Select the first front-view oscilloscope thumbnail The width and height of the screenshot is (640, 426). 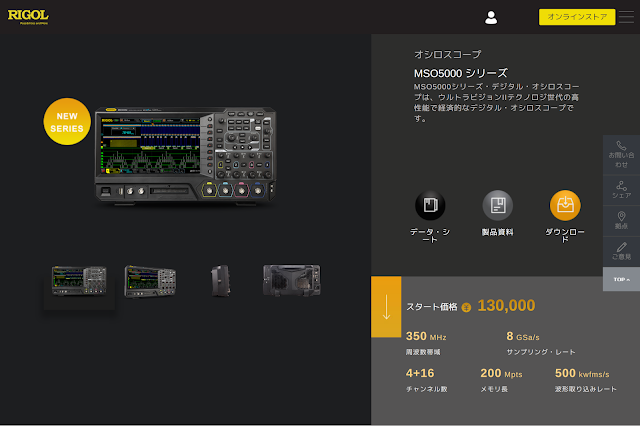coord(79,281)
